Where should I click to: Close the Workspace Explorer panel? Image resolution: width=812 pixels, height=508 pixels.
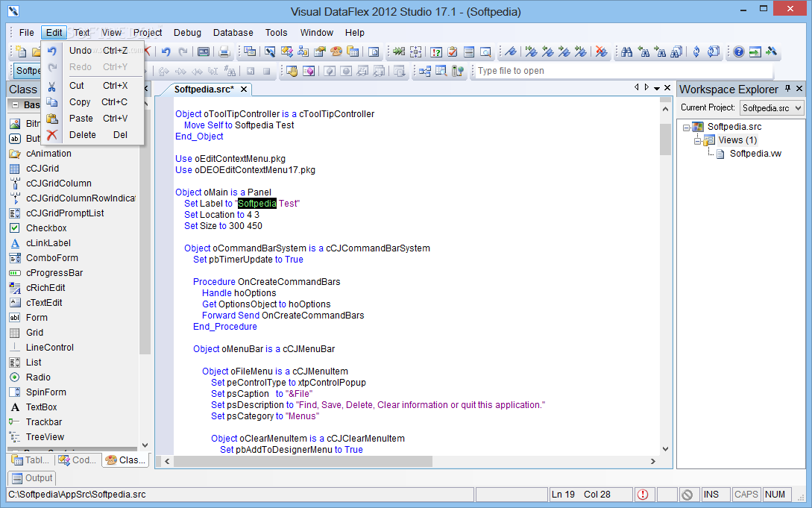(x=799, y=89)
